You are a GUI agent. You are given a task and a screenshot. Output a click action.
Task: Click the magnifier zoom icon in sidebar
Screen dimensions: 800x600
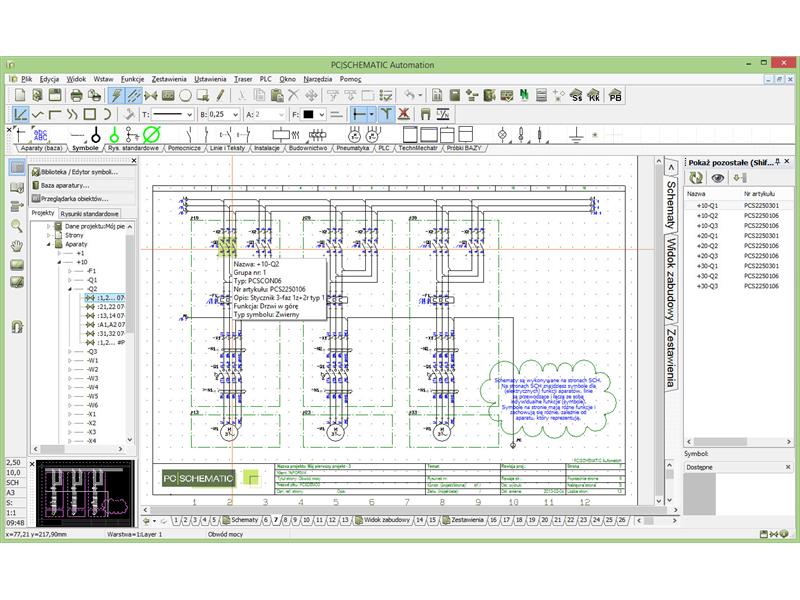[x=17, y=226]
